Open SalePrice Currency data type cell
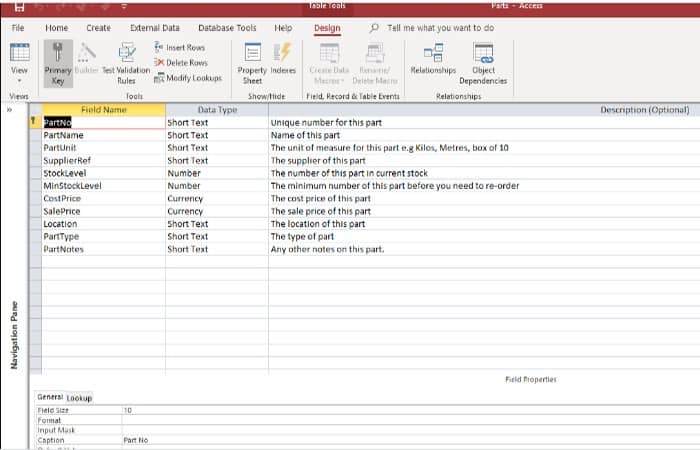This screenshot has height=450, width=700. pos(217,211)
